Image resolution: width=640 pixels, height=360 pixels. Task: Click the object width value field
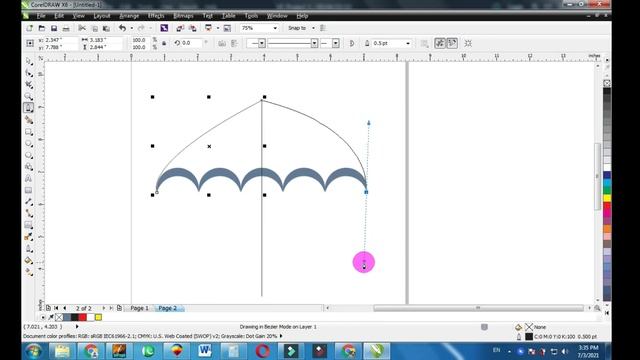[105, 40]
